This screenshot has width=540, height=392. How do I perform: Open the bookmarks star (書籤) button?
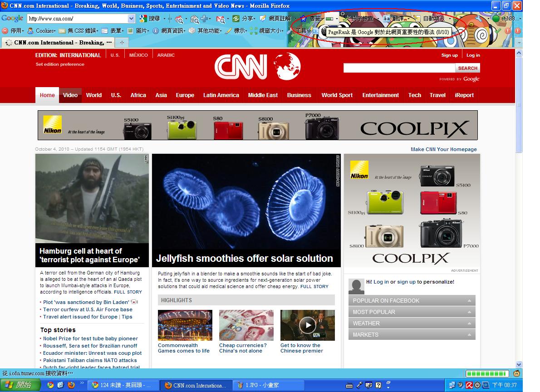[x=311, y=19]
